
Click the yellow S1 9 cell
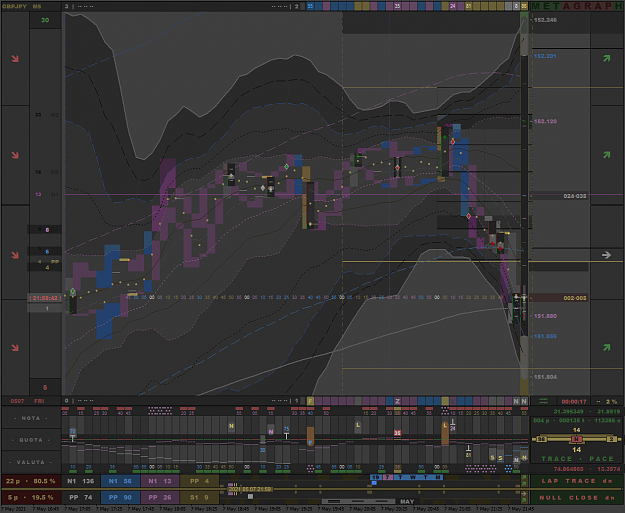click(199, 497)
